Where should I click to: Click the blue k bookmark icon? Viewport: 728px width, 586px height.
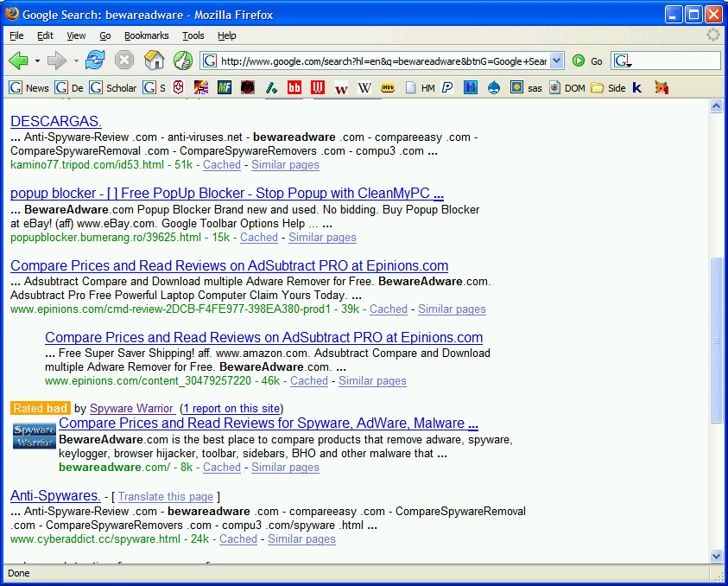pyautogui.click(x=637, y=87)
